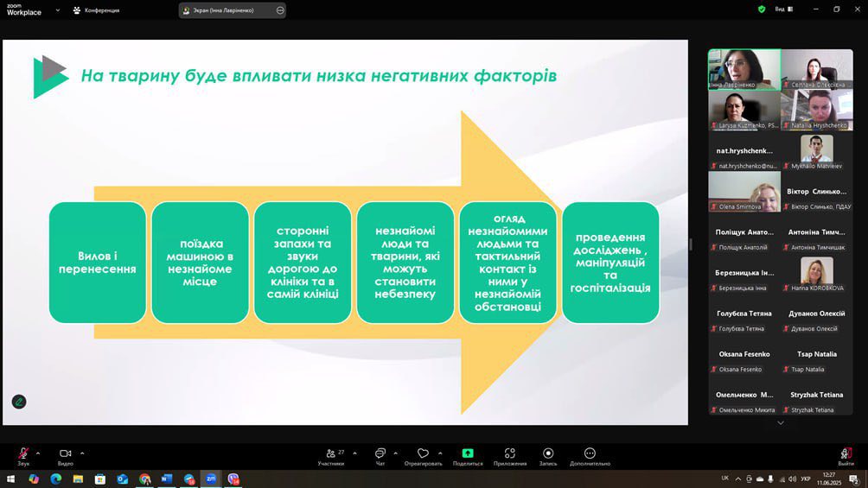Open the Чат chat panel
Screen dimensions: 868x488
pos(380,456)
